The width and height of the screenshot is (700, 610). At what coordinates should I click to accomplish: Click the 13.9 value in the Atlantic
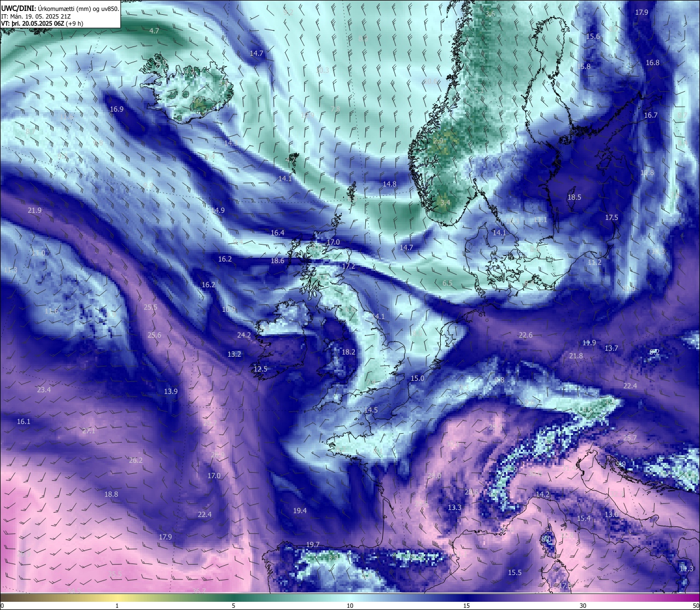coord(171,392)
